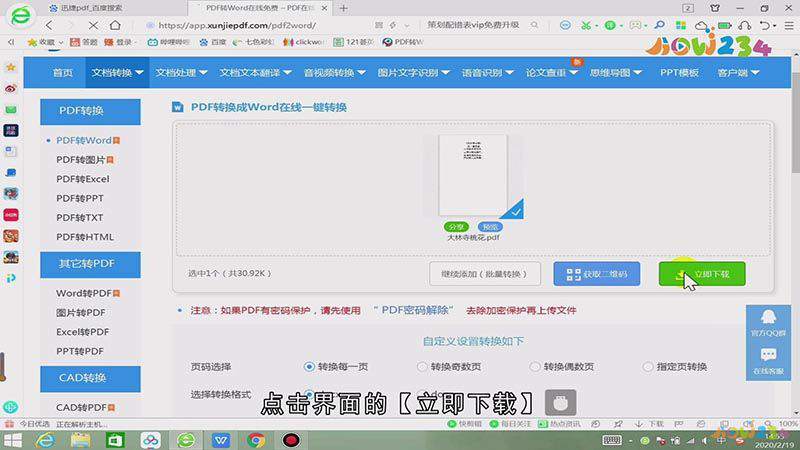
Task: Open a new browser tab
Action: 344,8
